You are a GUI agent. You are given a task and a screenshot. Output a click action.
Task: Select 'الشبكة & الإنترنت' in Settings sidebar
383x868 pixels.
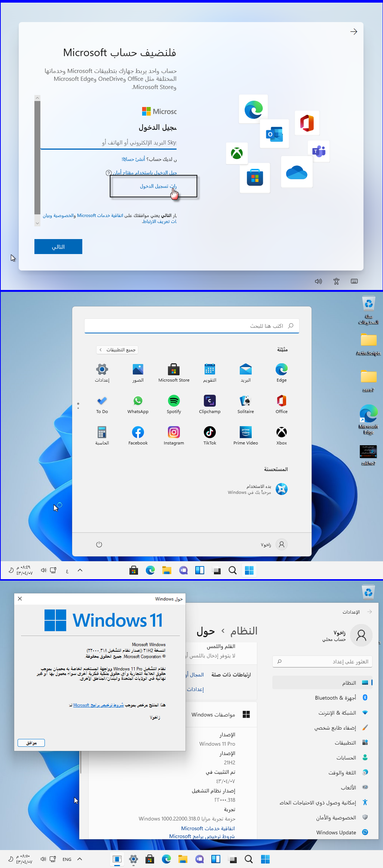[x=322, y=713]
